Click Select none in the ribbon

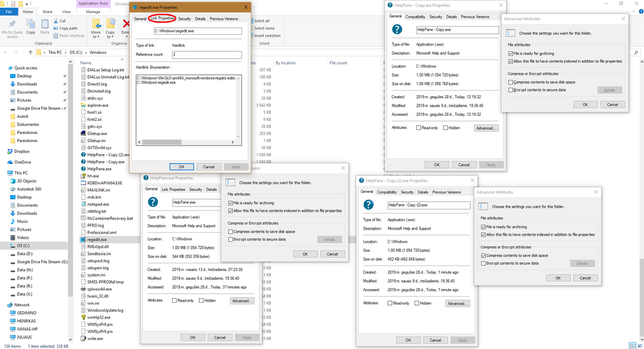(264, 28)
